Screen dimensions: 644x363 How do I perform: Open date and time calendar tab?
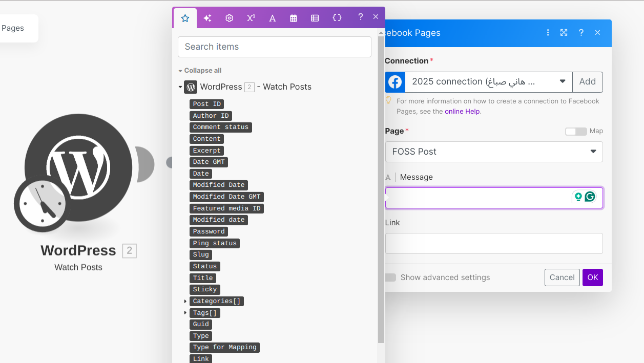[x=294, y=18]
